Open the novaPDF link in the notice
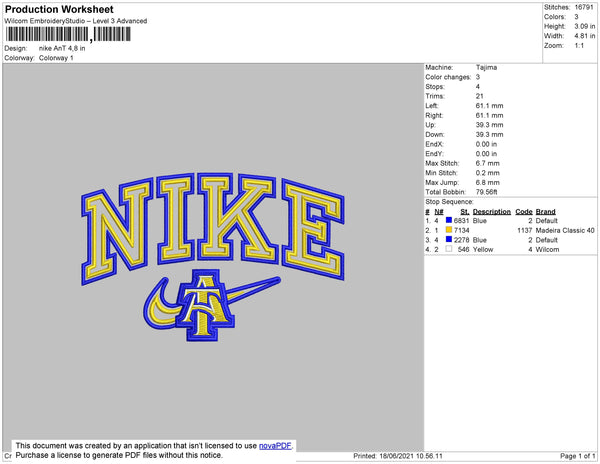 point(275,446)
